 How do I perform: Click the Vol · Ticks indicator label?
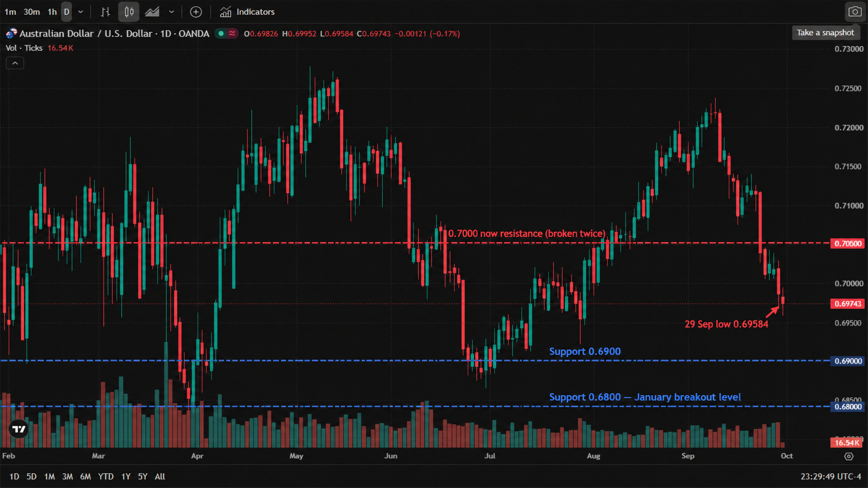[24, 48]
